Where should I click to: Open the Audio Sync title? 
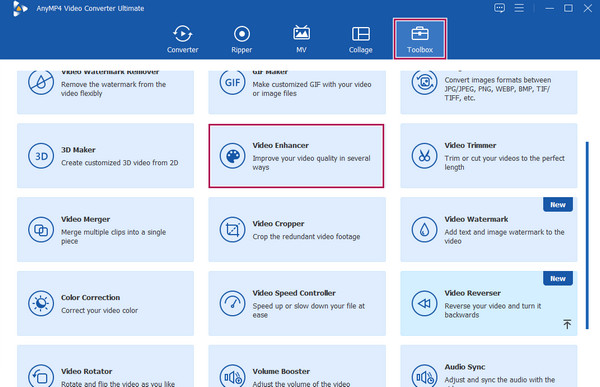click(x=465, y=367)
